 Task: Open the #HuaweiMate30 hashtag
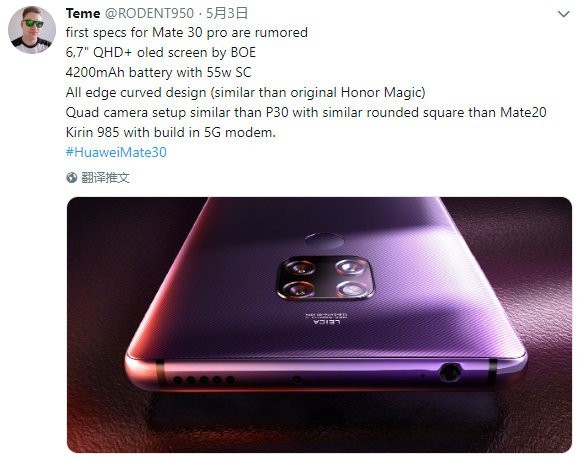[x=116, y=152]
